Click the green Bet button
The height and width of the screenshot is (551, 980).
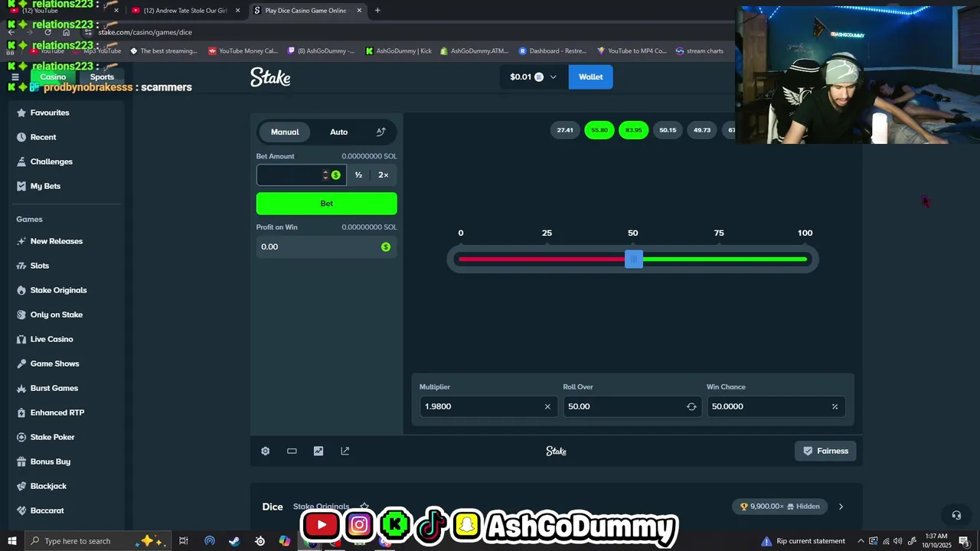click(327, 204)
